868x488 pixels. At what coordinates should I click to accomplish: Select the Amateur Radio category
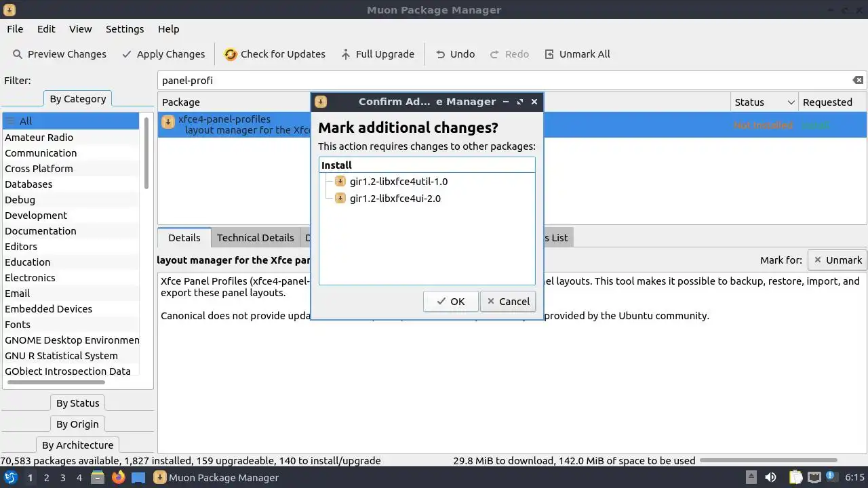[x=71, y=138]
